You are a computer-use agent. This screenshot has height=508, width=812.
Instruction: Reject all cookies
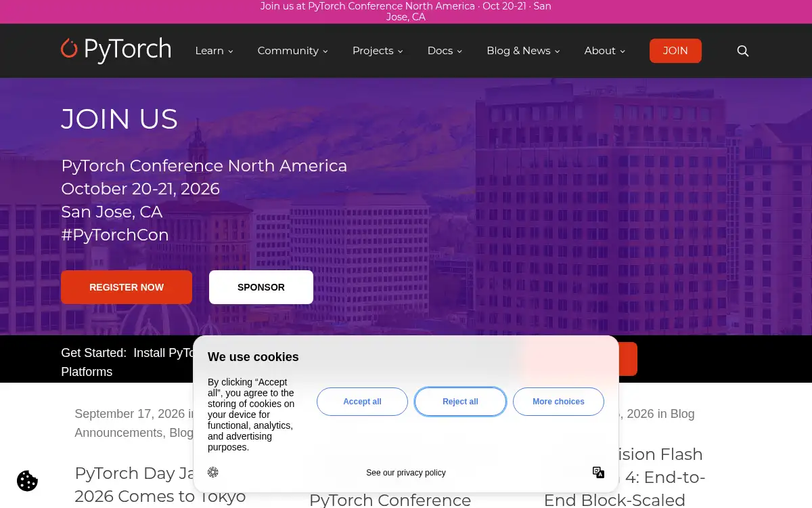coord(460,402)
